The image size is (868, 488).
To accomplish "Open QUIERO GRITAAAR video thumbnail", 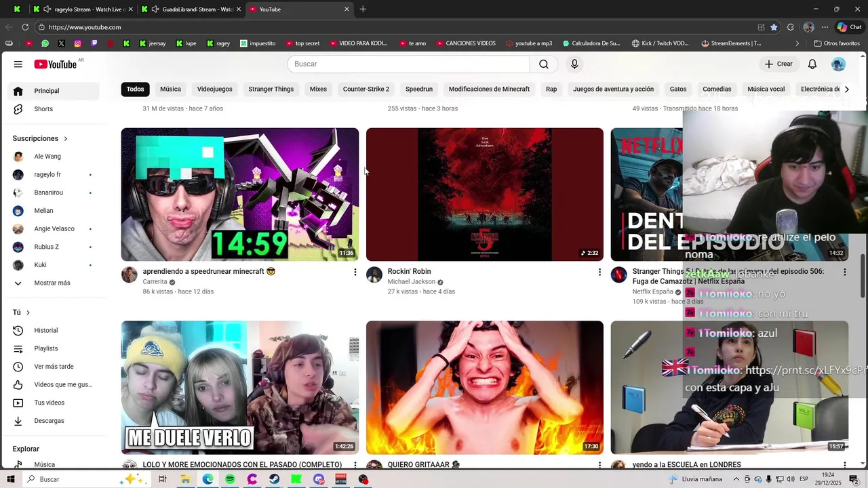I will click(485, 388).
